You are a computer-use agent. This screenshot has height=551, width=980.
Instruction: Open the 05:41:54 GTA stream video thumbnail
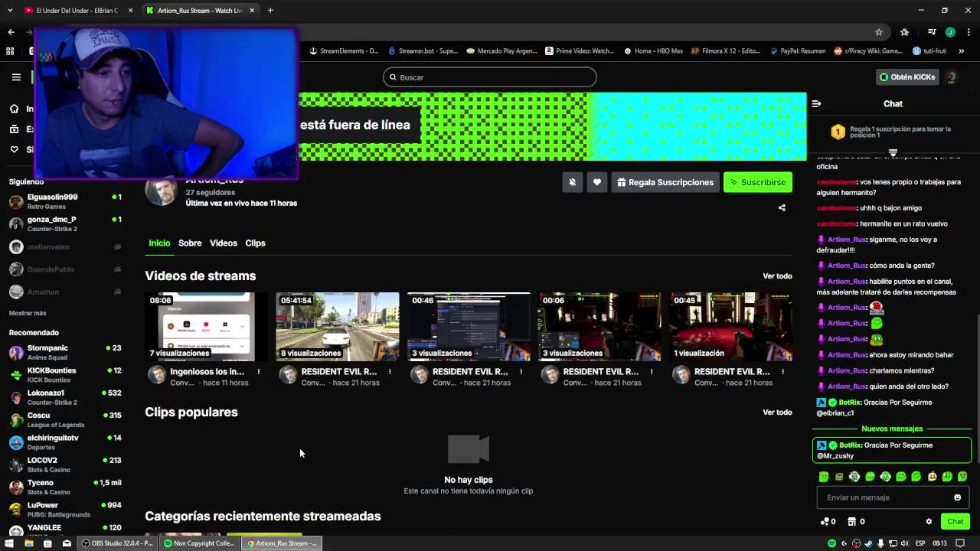tap(338, 327)
